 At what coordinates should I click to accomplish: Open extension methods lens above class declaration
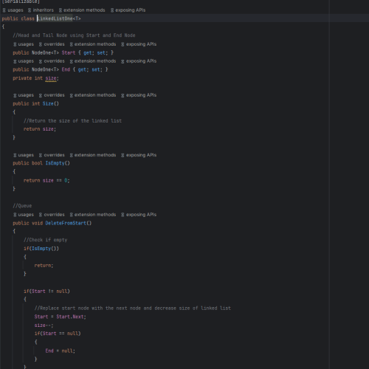pos(82,10)
